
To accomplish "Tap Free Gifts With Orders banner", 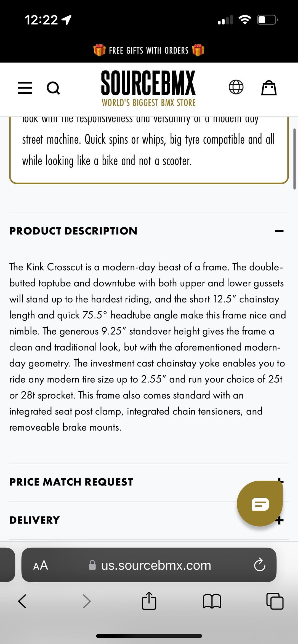I will click(x=149, y=50).
